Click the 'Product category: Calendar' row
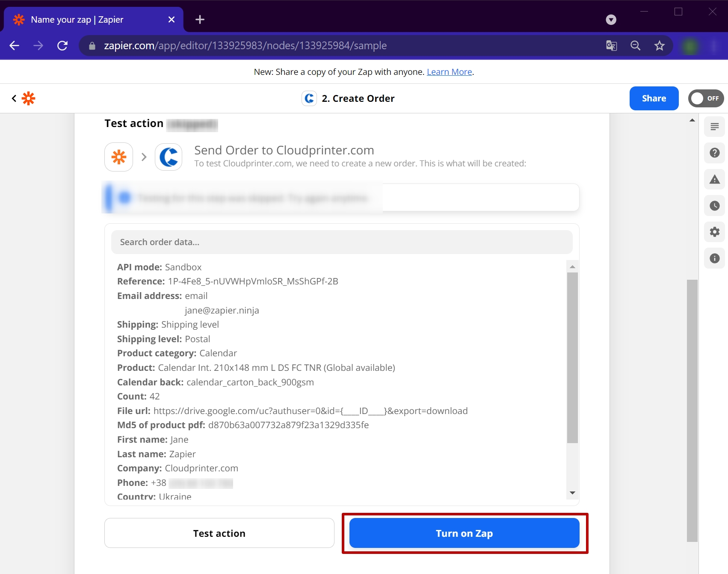The image size is (728, 574). coord(177,353)
